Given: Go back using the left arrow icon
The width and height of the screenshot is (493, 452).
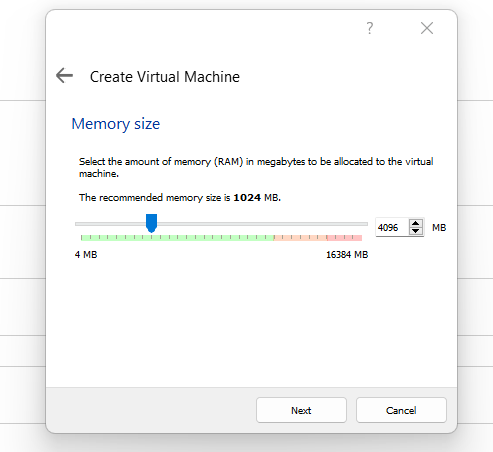Looking at the screenshot, I should [64, 75].
